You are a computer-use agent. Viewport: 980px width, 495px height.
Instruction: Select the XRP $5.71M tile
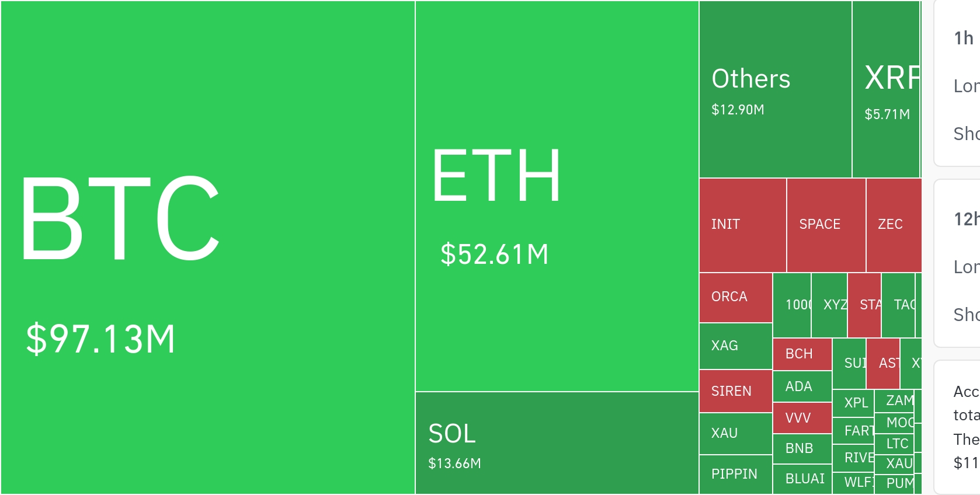click(x=886, y=89)
